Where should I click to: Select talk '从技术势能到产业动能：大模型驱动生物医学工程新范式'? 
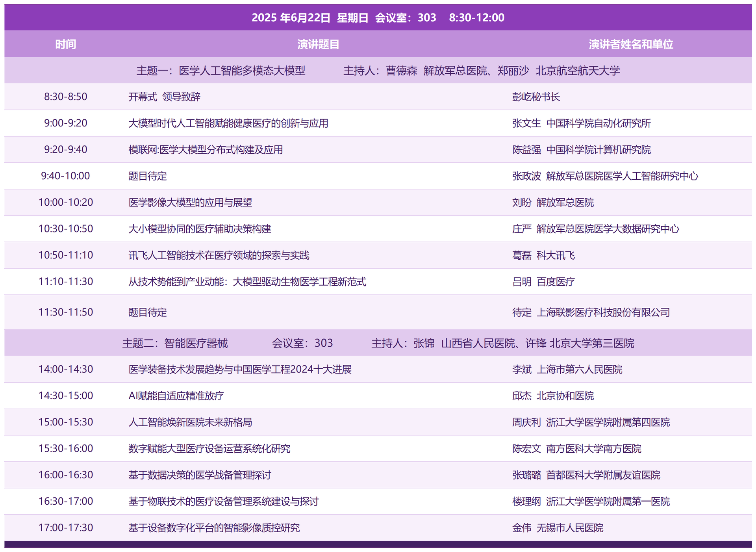point(247,282)
